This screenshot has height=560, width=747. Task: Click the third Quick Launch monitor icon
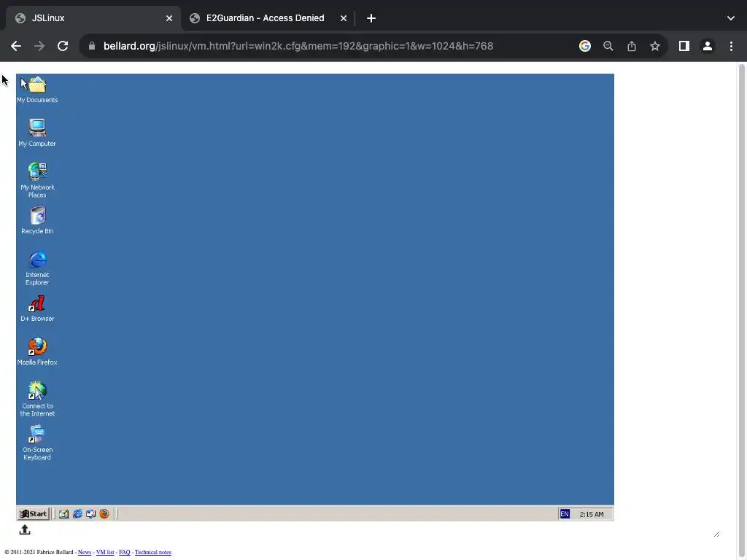[x=90, y=514]
